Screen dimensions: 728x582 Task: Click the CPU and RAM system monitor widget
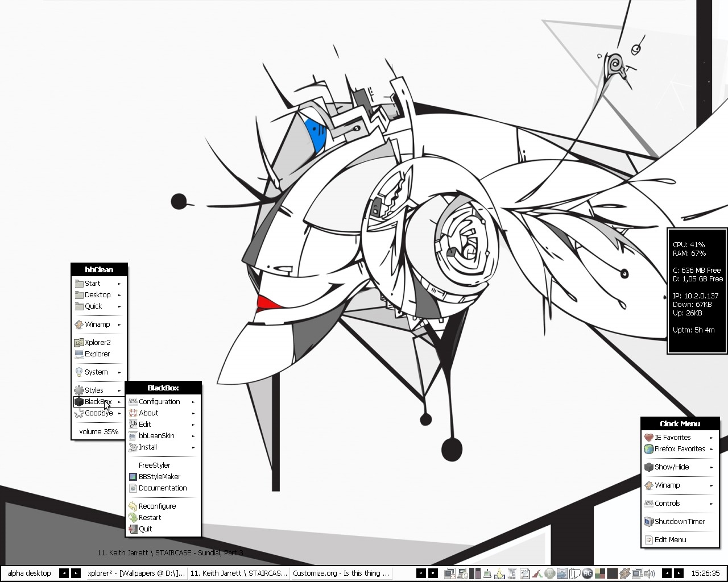[x=697, y=291]
